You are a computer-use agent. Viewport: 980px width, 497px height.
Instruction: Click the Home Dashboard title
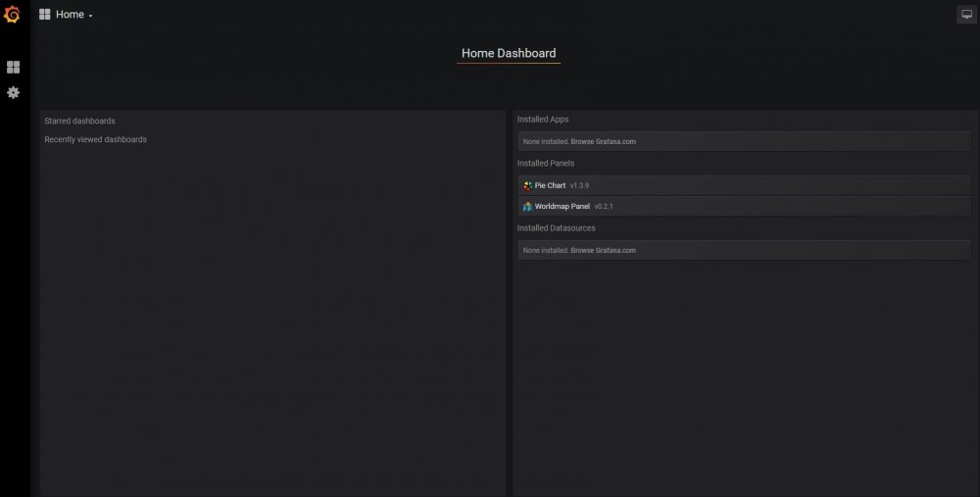pos(508,53)
